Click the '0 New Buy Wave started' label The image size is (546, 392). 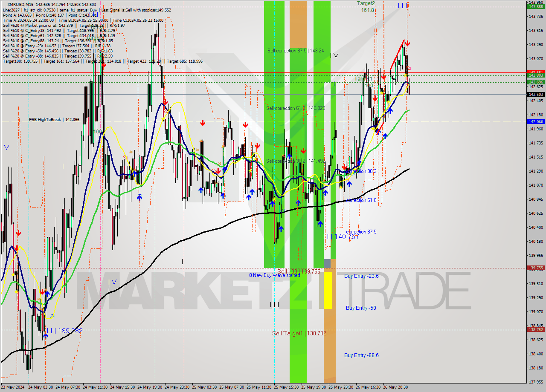pyautogui.click(x=275, y=275)
